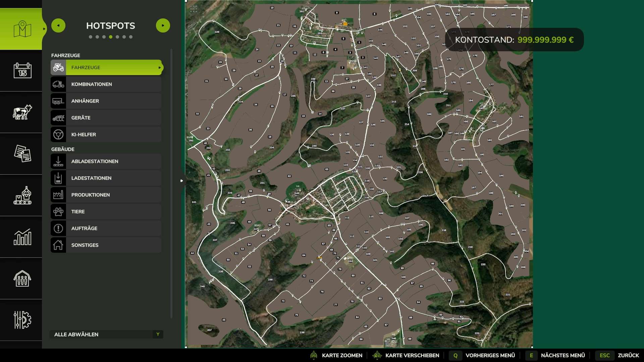Screen dimensions: 644x362
Task: Collapse side panel with map edge arrow
Action: [181, 181]
